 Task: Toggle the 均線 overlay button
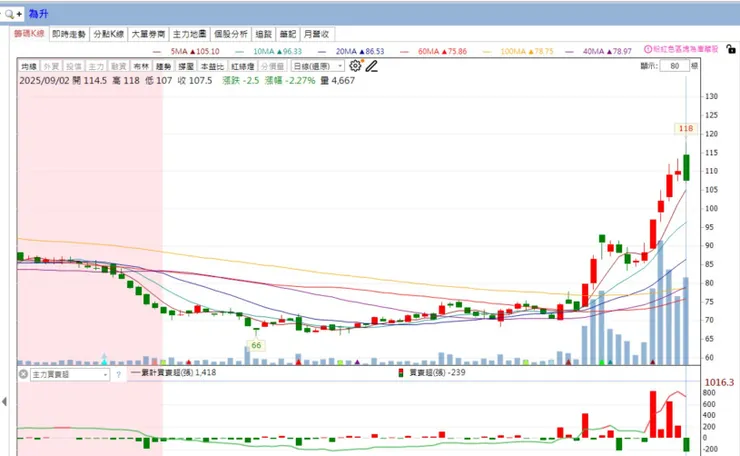pos(29,67)
